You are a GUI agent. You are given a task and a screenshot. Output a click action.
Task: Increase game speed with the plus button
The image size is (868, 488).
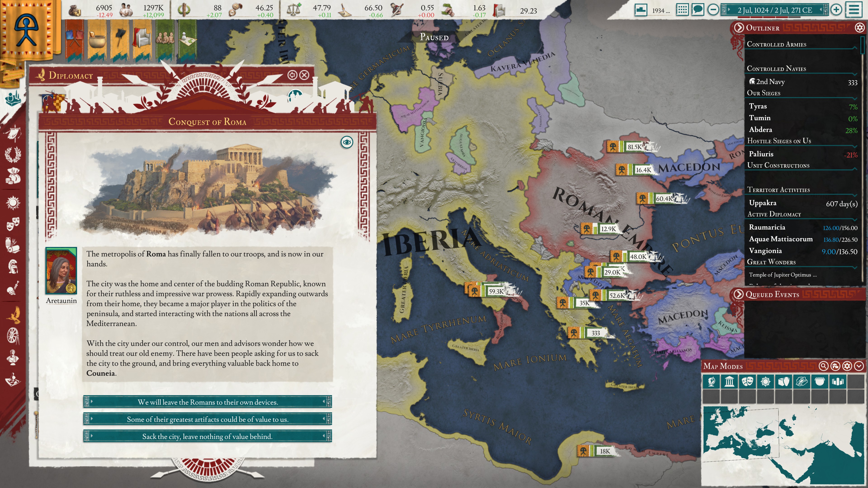836,9
